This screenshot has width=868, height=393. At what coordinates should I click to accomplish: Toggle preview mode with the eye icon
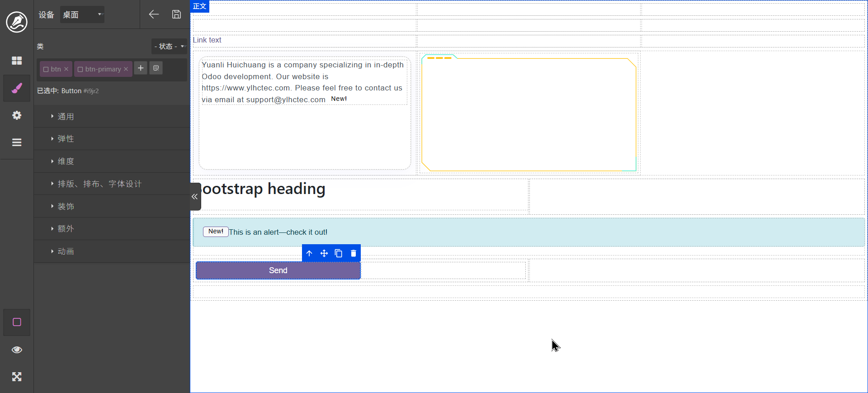17,350
